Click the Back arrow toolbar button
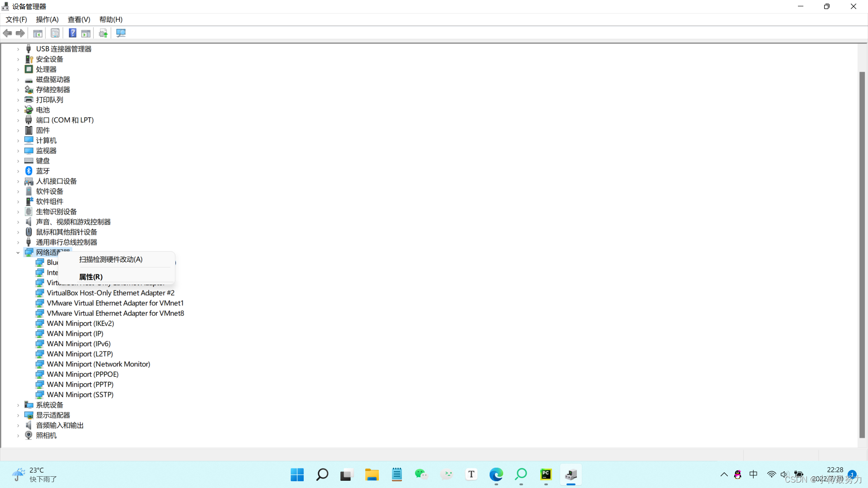 [x=7, y=33]
